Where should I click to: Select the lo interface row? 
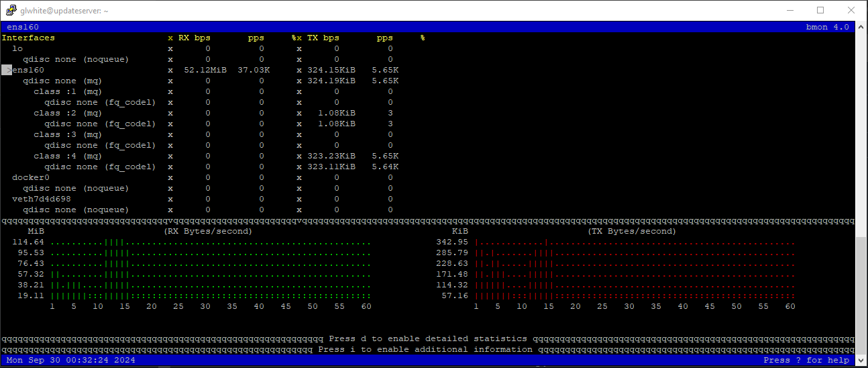click(x=200, y=48)
